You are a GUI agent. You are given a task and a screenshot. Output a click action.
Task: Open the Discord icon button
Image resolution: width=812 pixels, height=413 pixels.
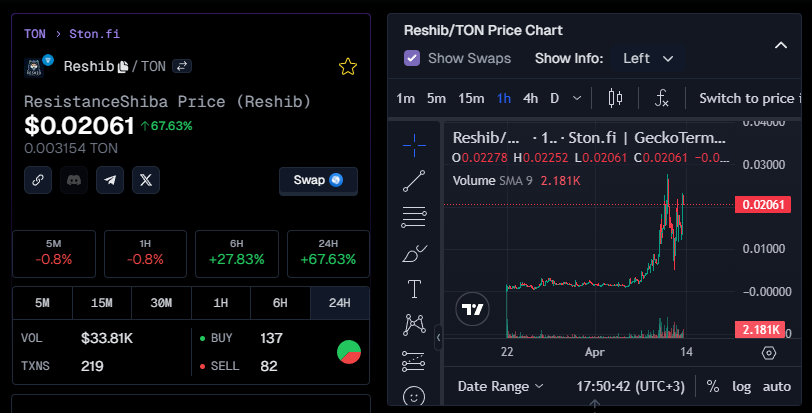coord(74,180)
